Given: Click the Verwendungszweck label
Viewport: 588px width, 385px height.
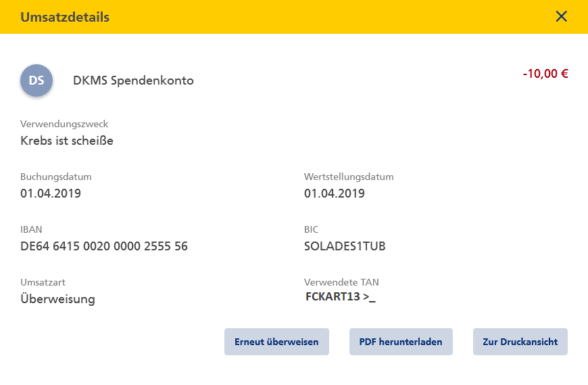Looking at the screenshot, I should pyautogui.click(x=64, y=124).
